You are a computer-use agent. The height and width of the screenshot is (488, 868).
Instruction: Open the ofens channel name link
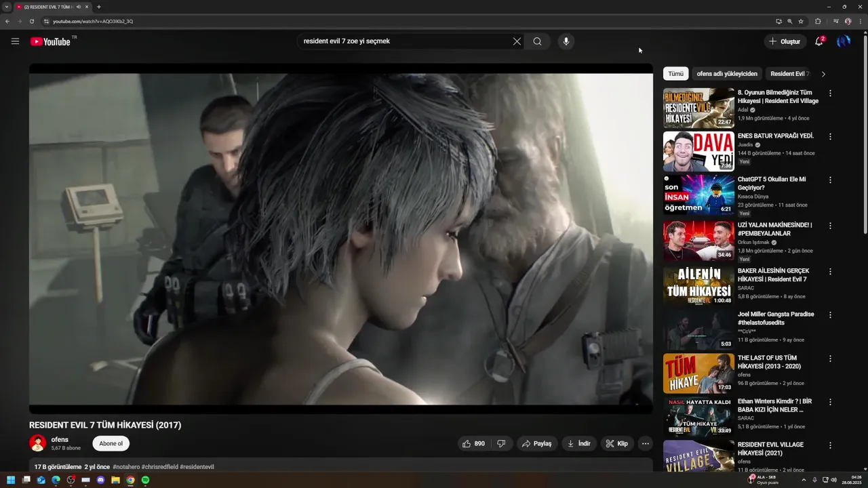(x=60, y=439)
